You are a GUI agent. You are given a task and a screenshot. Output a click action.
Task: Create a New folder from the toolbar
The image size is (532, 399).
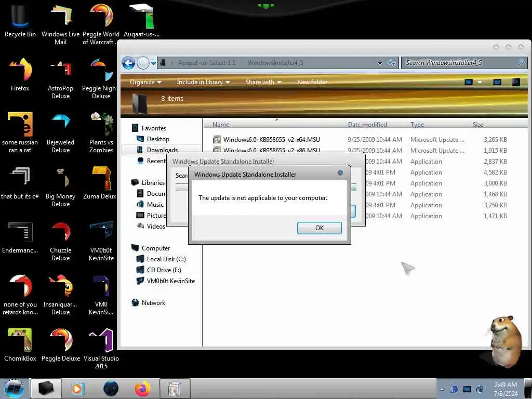[x=312, y=82]
